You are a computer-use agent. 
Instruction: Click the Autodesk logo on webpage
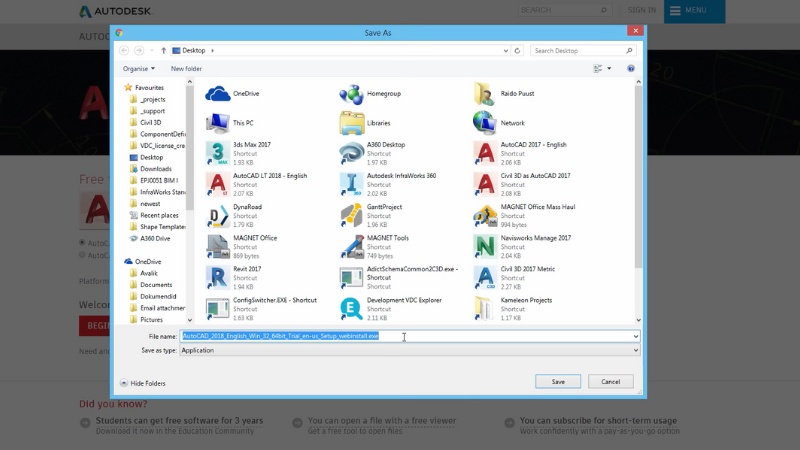tap(115, 11)
